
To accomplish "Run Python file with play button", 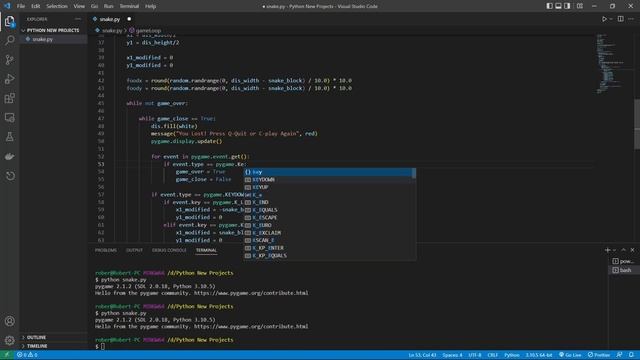I will 604,19.
